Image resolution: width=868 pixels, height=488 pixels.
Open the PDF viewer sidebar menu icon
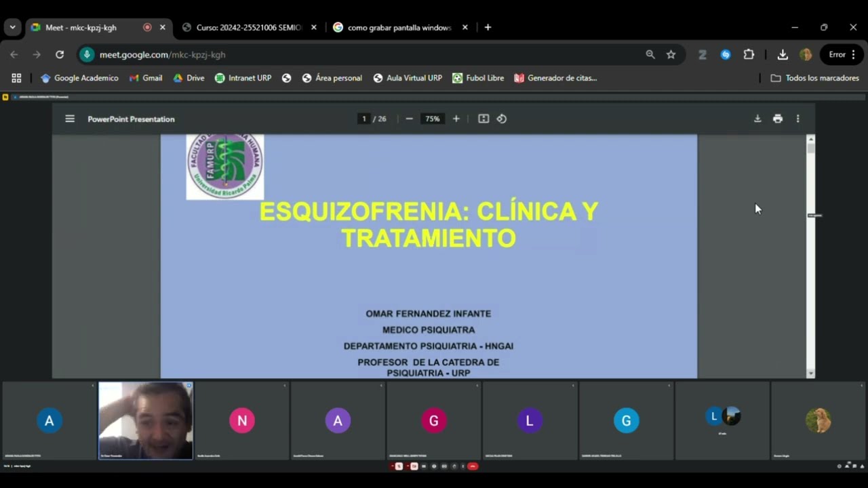click(x=70, y=119)
